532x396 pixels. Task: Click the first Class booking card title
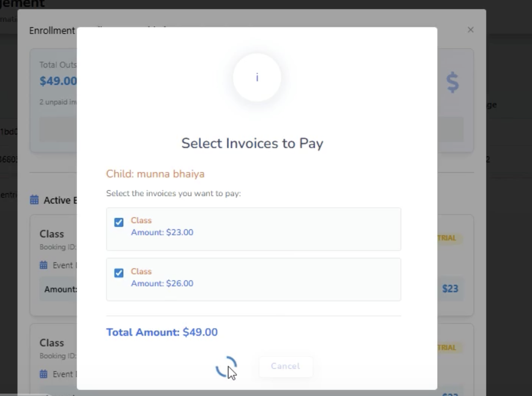coord(52,234)
